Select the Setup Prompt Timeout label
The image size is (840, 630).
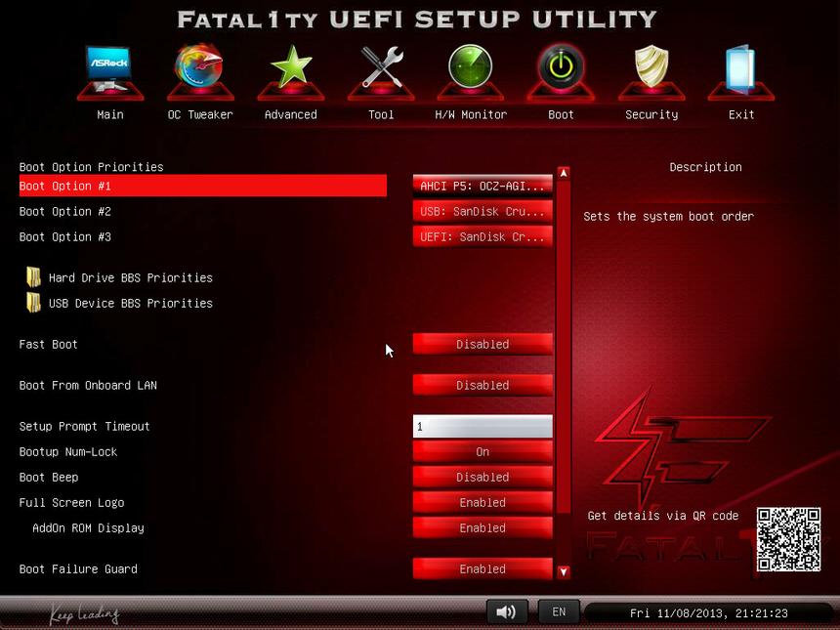pyautogui.click(x=85, y=427)
